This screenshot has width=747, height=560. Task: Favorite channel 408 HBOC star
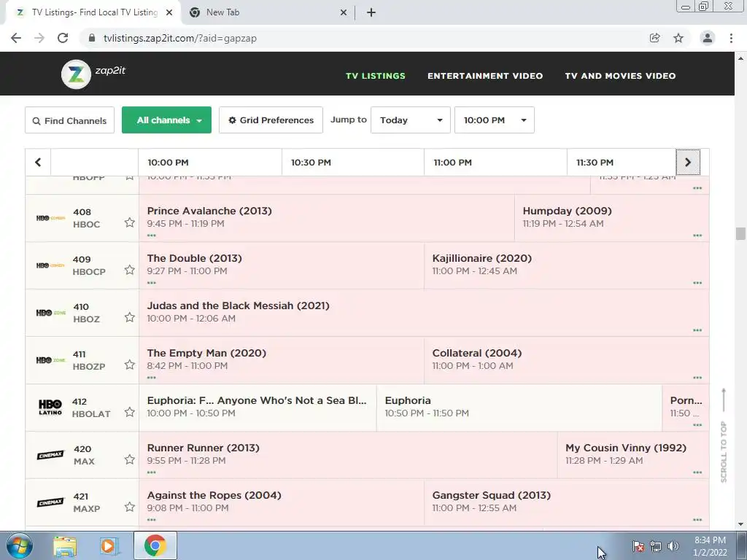(130, 222)
